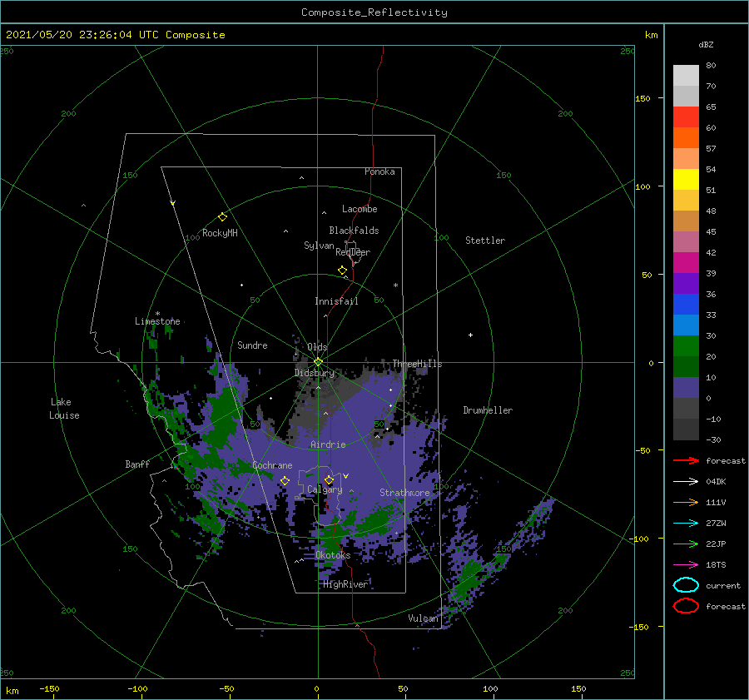Click yellow diamond marker above Calgary label
This screenshot has height=700, width=749.
click(x=329, y=479)
